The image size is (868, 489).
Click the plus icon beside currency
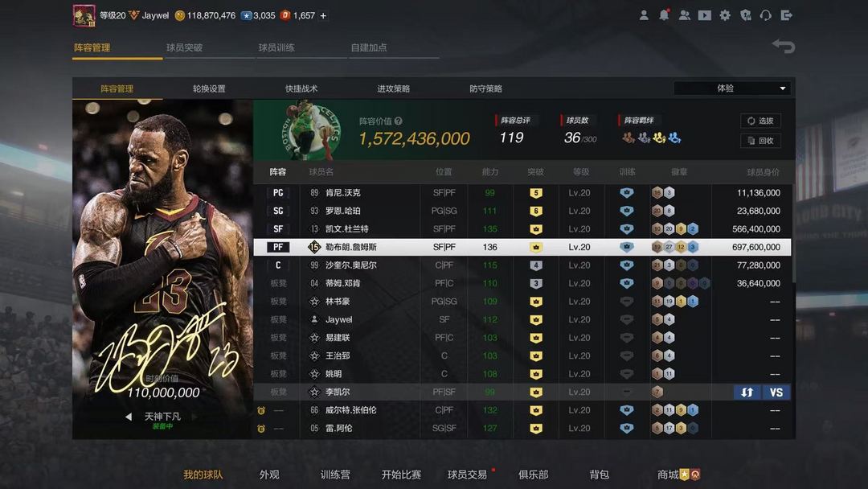point(323,15)
